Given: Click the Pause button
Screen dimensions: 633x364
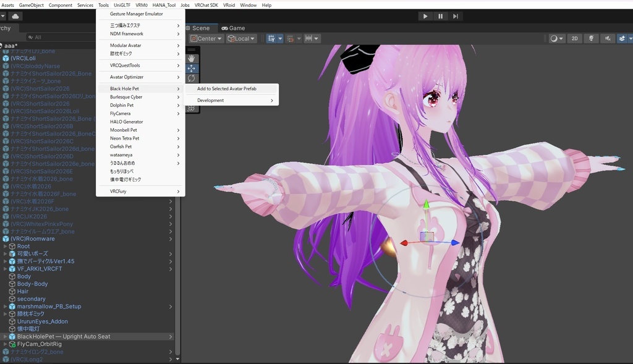Looking at the screenshot, I should point(440,16).
